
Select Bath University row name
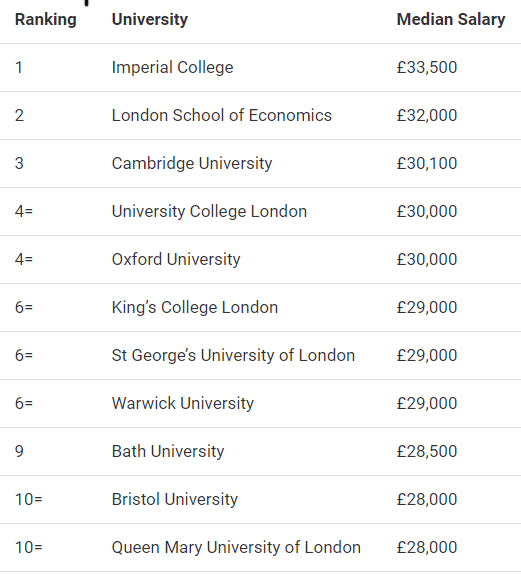[168, 451]
